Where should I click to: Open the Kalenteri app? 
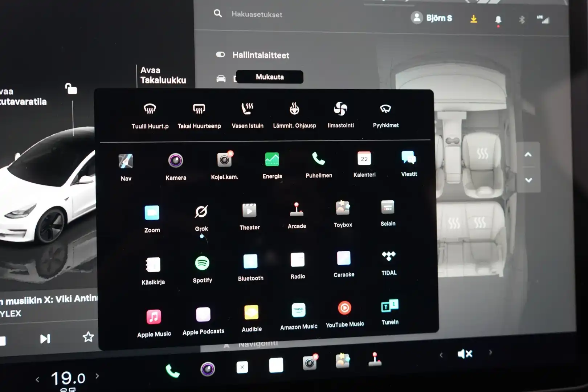coord(364,164)
